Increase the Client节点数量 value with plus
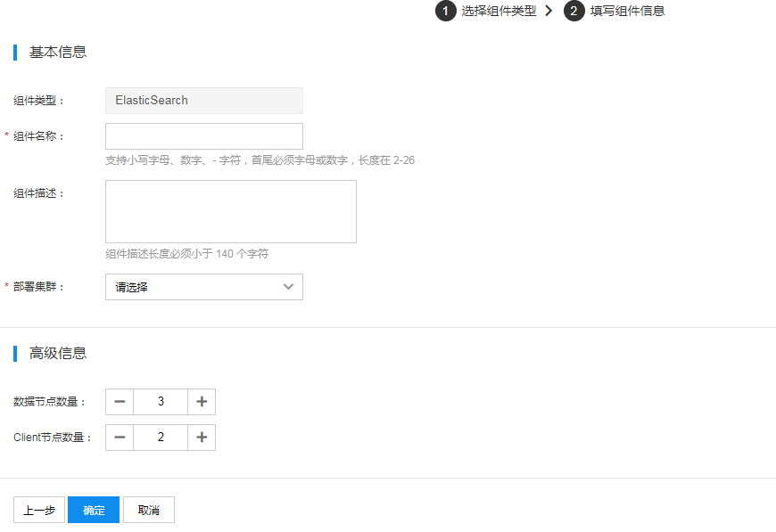776x532 pixels. [x=202, y=437]
